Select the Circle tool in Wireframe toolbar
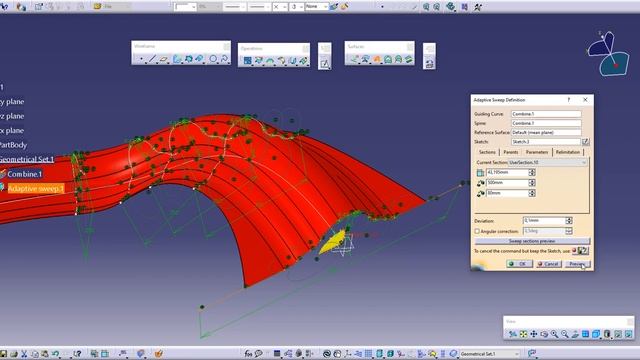Image resolution: width=640 pixels, height=360 pixels. point(213,60)
